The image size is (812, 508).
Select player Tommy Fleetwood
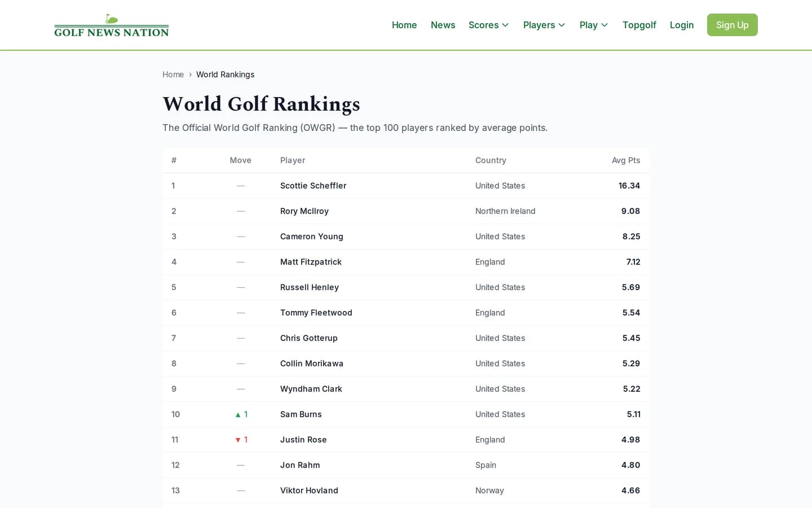click(x=316, y=313)
